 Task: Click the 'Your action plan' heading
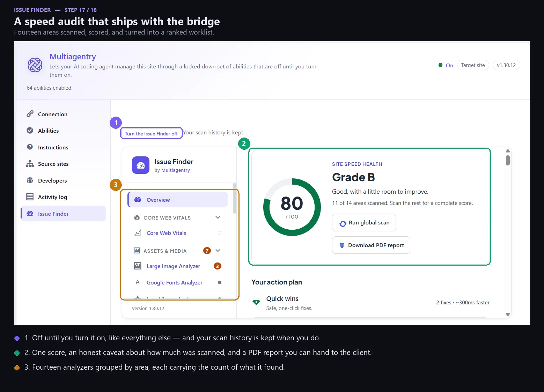pyautogui.click(x=277, y=282)
